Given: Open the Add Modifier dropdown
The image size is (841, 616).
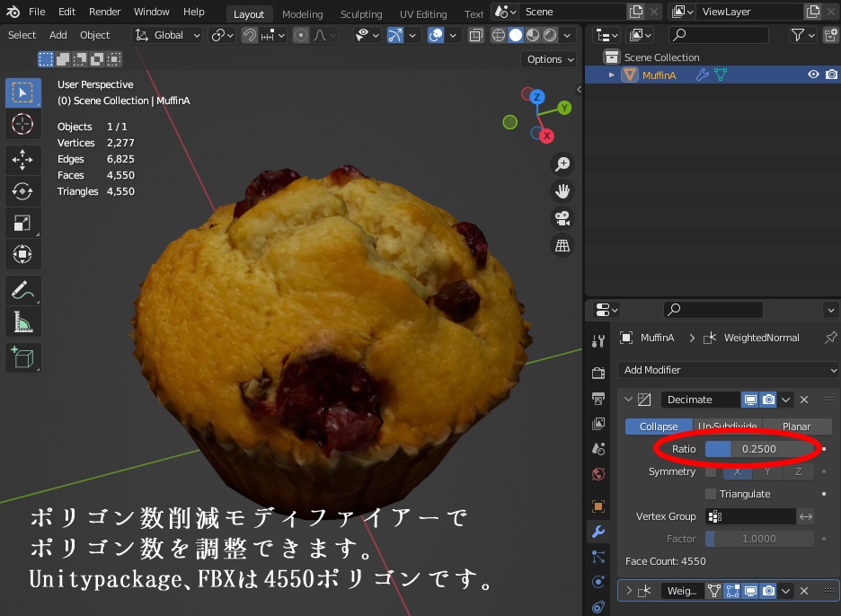Looking at the screenshot, I should pyautogui.click(x=728, y=369).
